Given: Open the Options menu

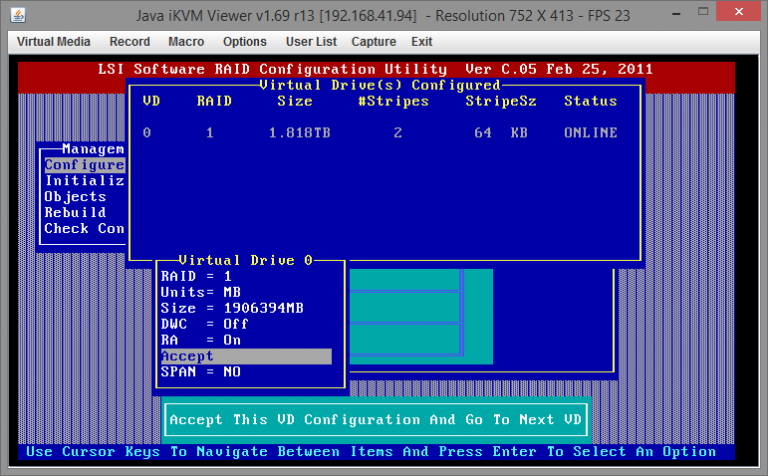Looking at the screenshot, I should pos(245,42).
